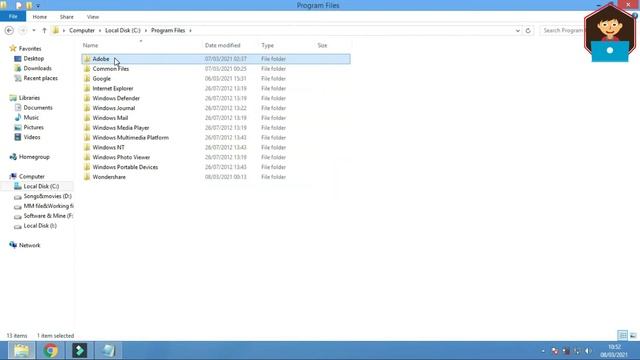
Task: Select the Common Files folder icon
Action: [x=87, y=69]
